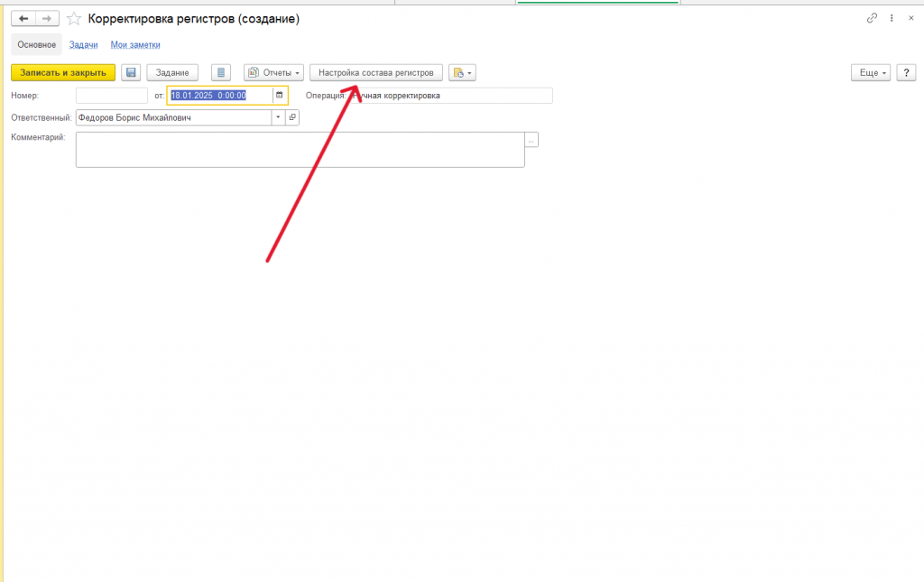The width and height of the screenshot is (924, 582).
Task: Open comment editor with ellipsis button
Action: [x=531, y=140]
